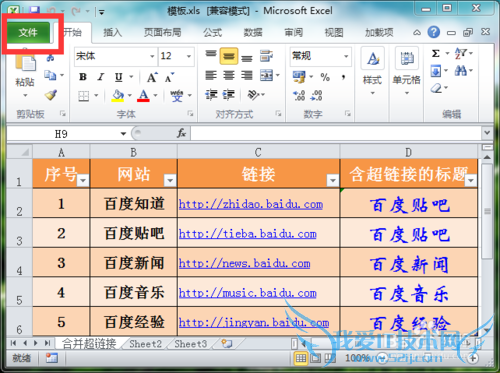
Task: Click increase decimal icon
Action: [299, 96]
